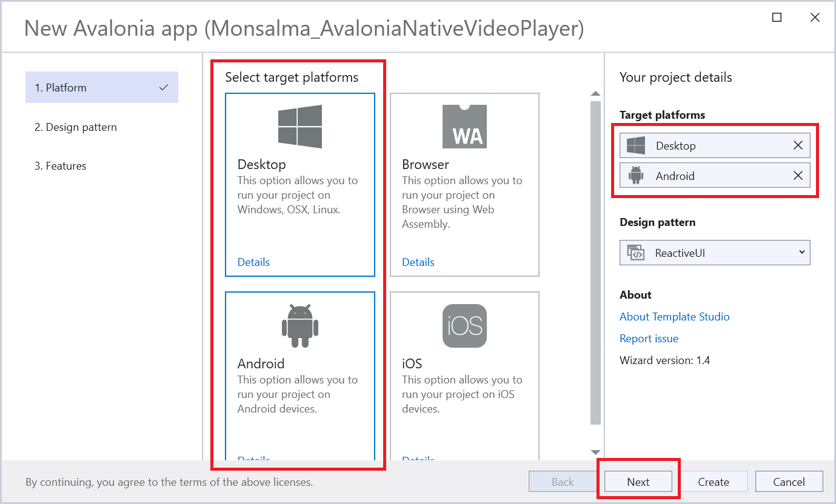Click the ReactiveUI design pattern icon

point(636,253)
